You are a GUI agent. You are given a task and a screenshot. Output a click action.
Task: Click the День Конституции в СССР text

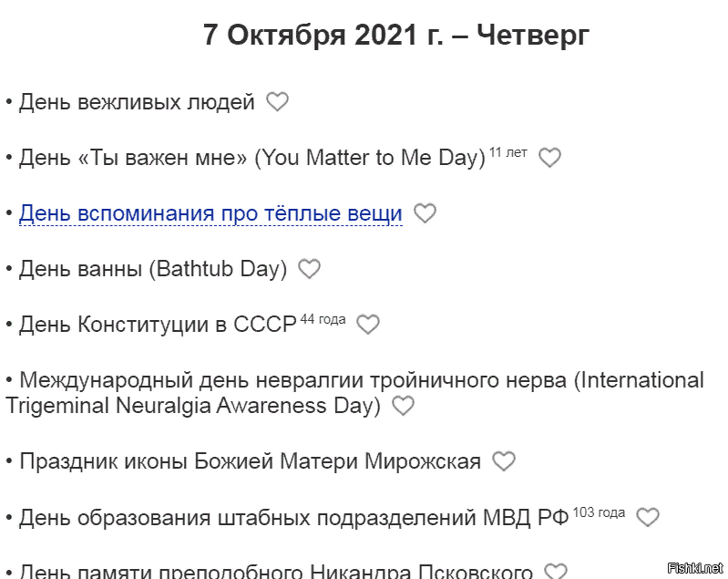[158, 324]
